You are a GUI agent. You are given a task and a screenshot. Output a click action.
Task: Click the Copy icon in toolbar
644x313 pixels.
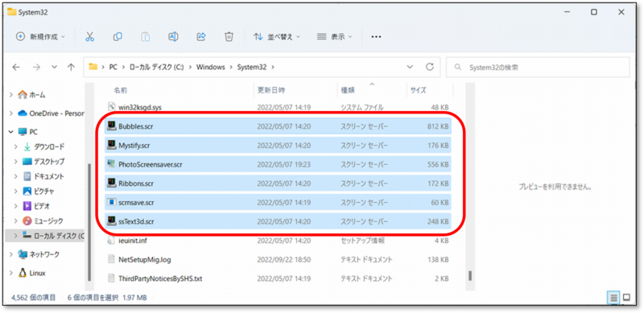coord(118,37)
